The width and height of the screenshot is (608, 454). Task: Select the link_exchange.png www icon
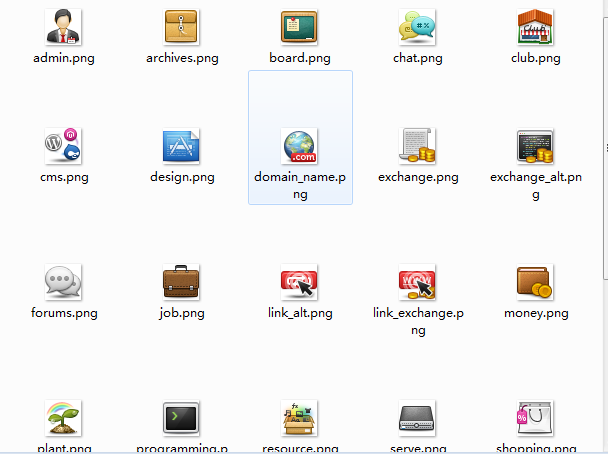417,282
